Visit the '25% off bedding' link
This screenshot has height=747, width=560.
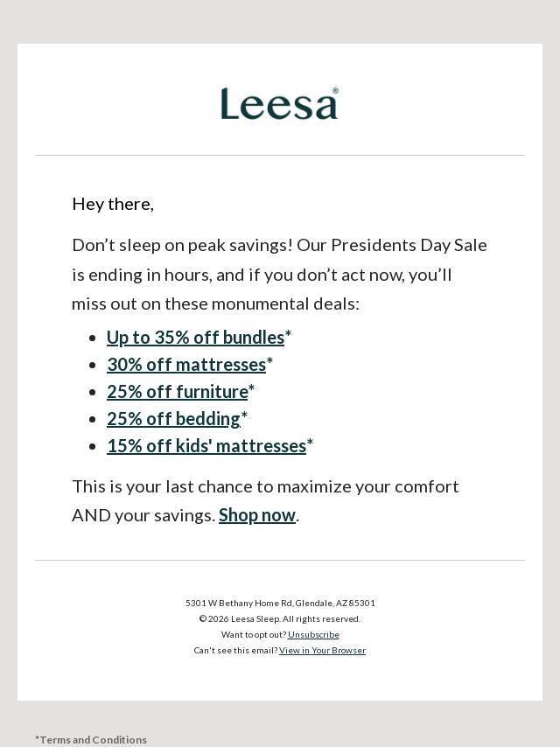point(173,419)
